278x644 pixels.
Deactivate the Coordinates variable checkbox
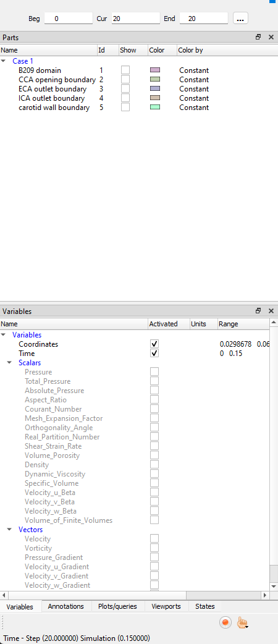point(154,344)
